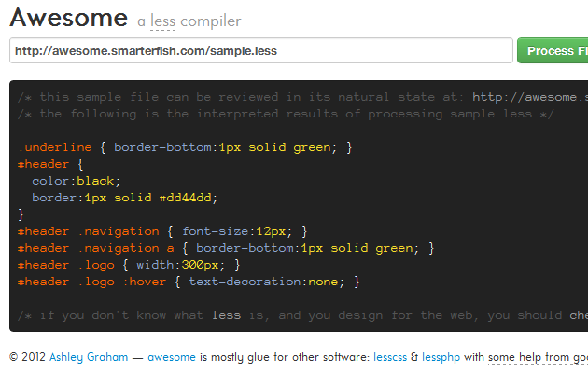Open the http://awesome URL in the first code comment
Screen dimensions: 588x373
point(529,96)
